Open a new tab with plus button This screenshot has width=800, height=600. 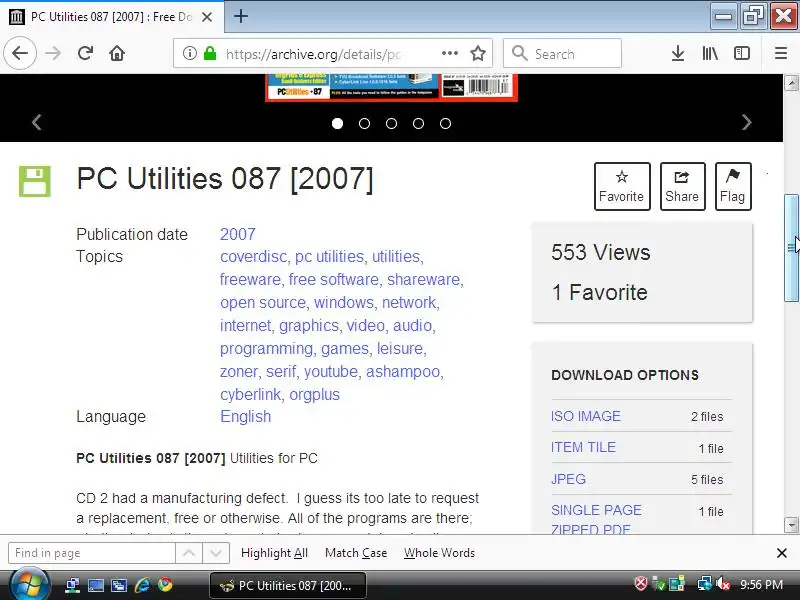(x=241, y=16)
